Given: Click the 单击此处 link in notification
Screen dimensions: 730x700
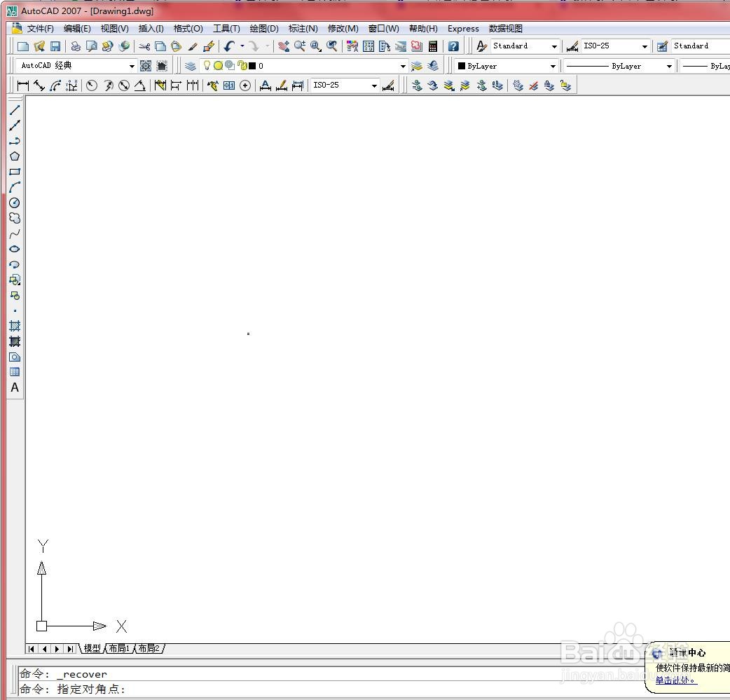Looking at the screenshot, I should (x=676, y=680).
